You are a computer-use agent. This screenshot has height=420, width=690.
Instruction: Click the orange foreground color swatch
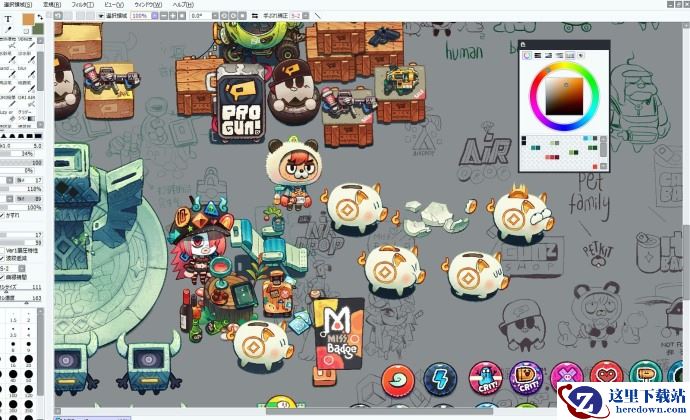28,19
